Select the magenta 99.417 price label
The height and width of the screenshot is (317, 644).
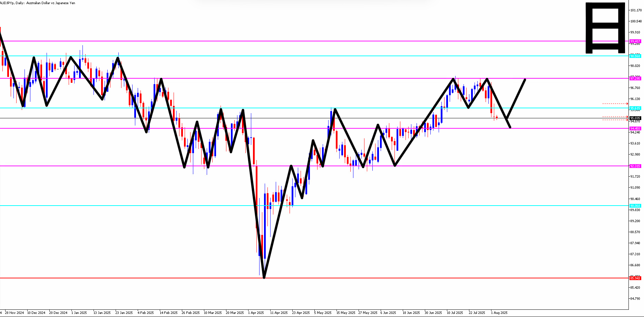click(x=635, y=41)
